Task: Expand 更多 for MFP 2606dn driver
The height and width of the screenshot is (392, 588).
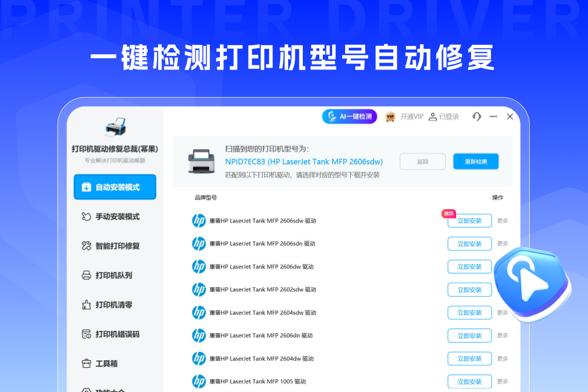Action: [502, 335]
